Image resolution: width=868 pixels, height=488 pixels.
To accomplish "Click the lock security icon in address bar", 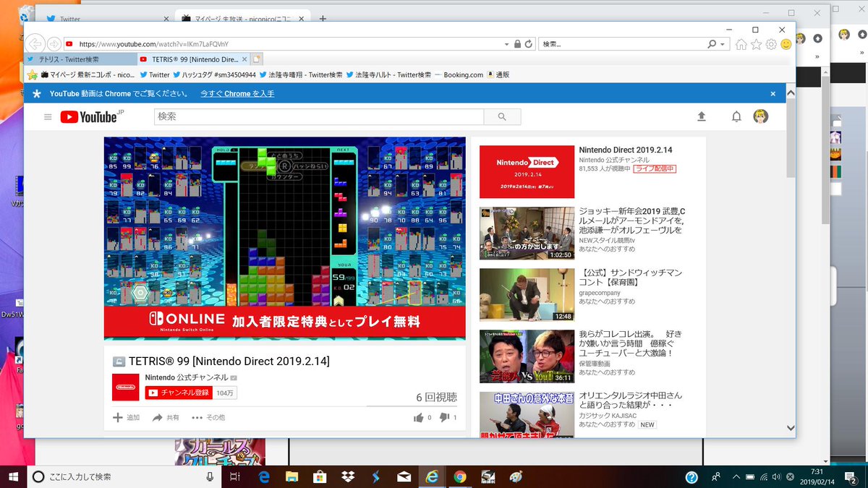I will click(517, 44).
